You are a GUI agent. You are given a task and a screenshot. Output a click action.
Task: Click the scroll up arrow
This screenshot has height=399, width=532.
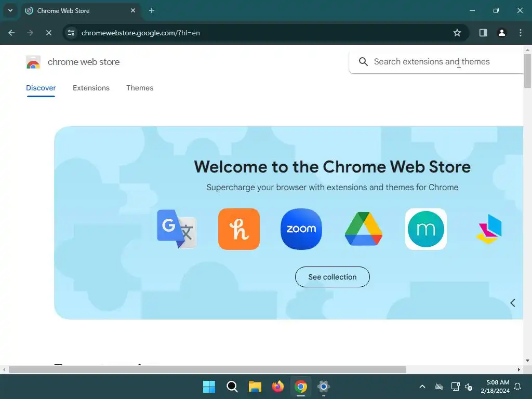pyautogui.click(x=527, y=50)
